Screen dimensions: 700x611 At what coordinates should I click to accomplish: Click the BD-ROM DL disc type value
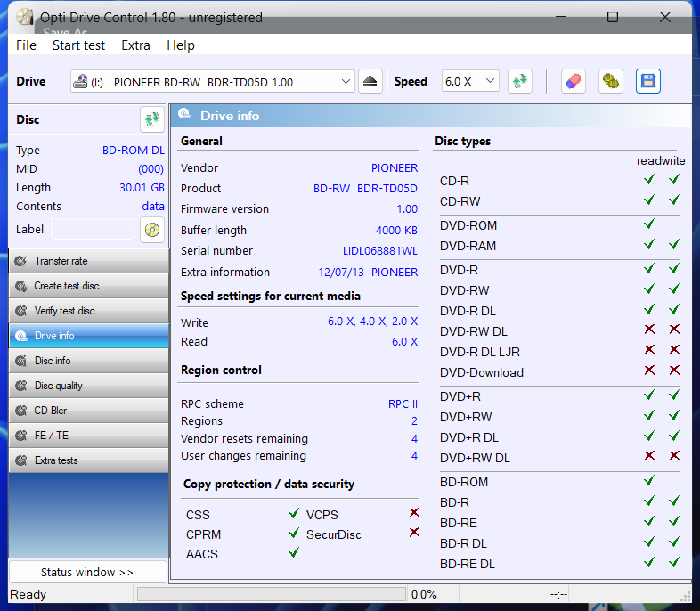click(134, 151)
